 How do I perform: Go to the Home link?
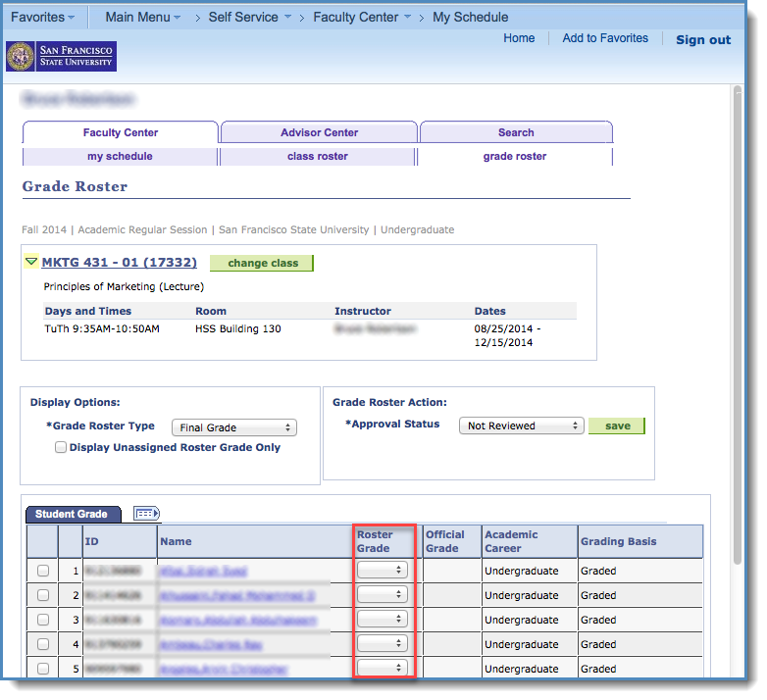pyautogui.click(x=519, y=38)
